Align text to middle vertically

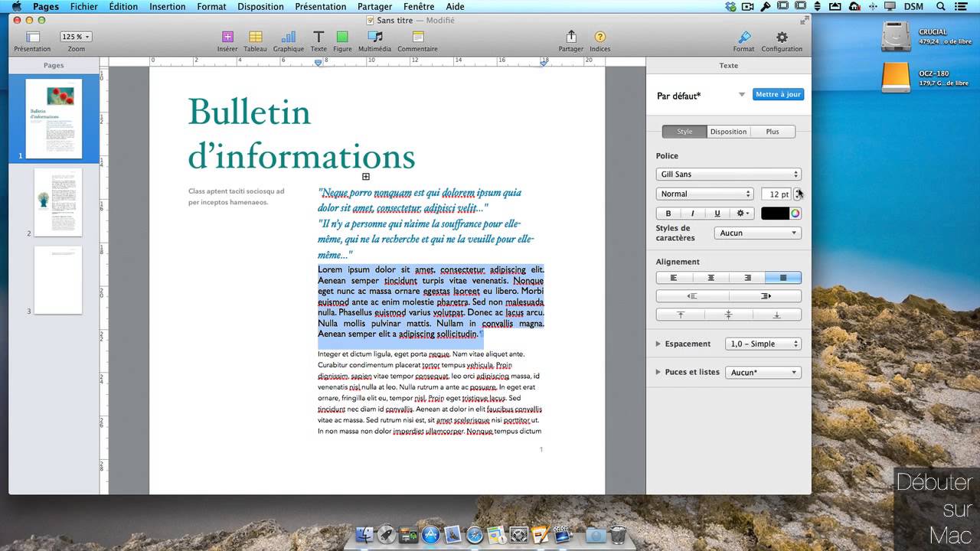[x=728, y=315]
